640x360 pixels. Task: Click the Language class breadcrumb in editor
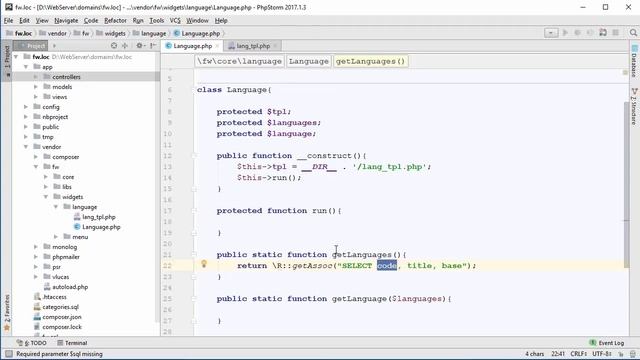[x=309, y=61]
